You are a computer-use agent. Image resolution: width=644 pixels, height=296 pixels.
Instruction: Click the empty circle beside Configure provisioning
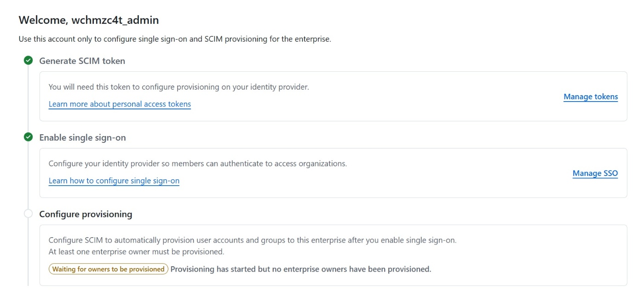point(29,214)
